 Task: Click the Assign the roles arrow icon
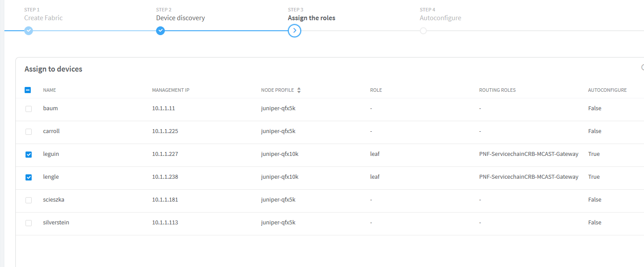(295, 31)
